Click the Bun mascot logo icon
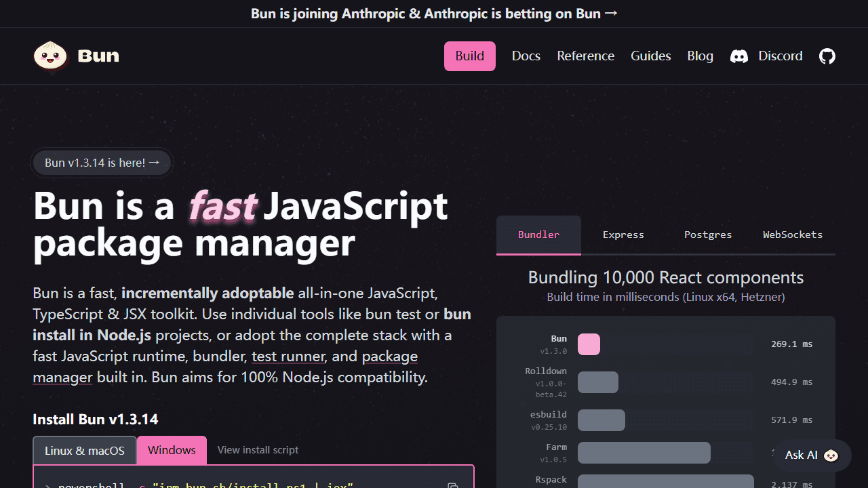Image resolution: width=868 pixels, height=488 pixels. pyautogui.click(x=51, y=56)
